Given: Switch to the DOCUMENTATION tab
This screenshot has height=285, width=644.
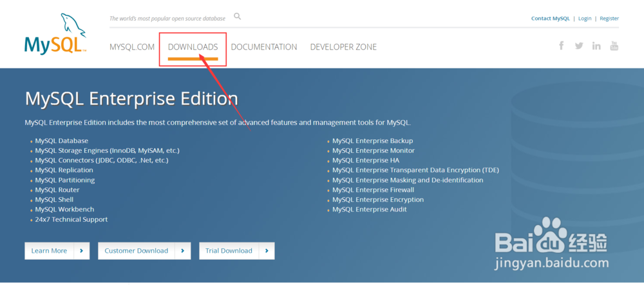Looking at the screenshot, I should (x=263, y=47).
